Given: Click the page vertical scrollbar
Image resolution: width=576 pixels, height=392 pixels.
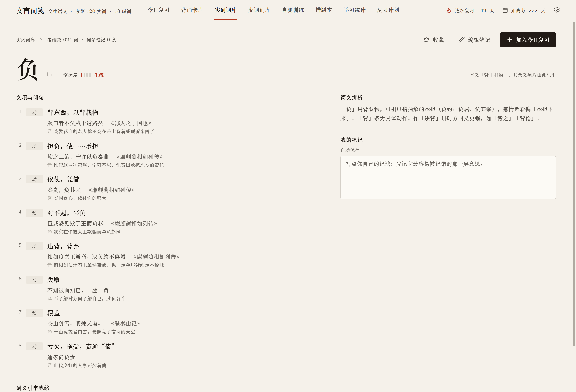Looking at the screenshot, I should click(x=574, y=183).
